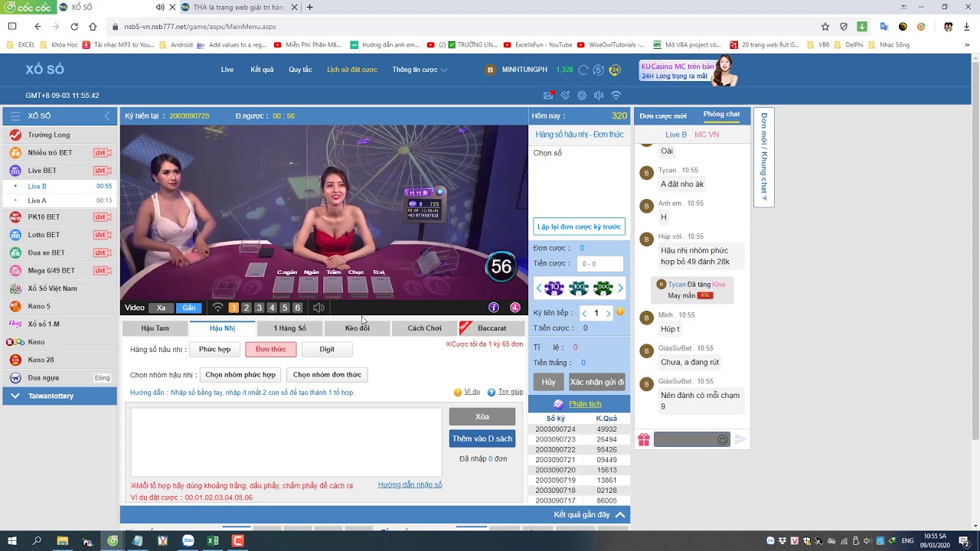
Task: Open the 24h support icon
Action: coord(615,70)
